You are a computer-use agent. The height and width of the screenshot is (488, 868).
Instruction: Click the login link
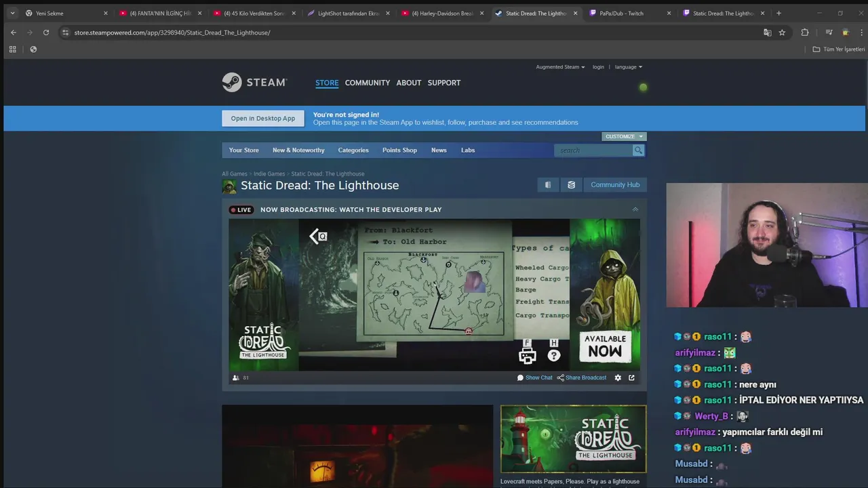598,67
